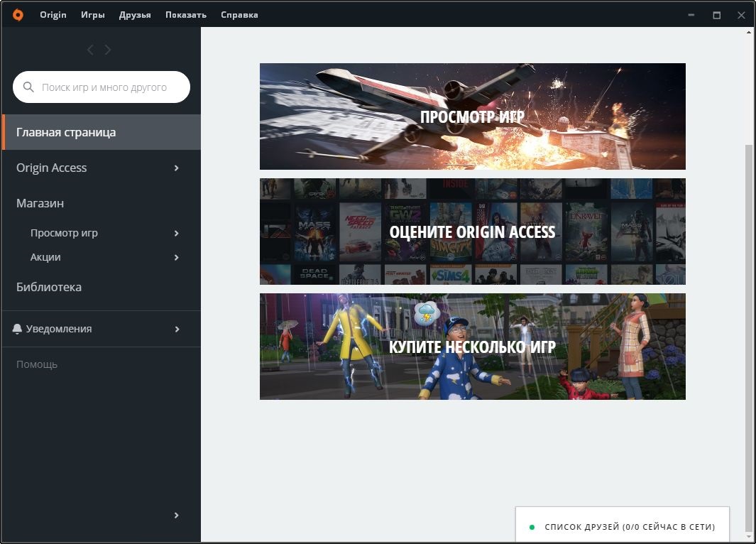Viewport: 756px width, 544px height.
Task: Go back with the left navigation arrow
Action: [x=90, y=50]
